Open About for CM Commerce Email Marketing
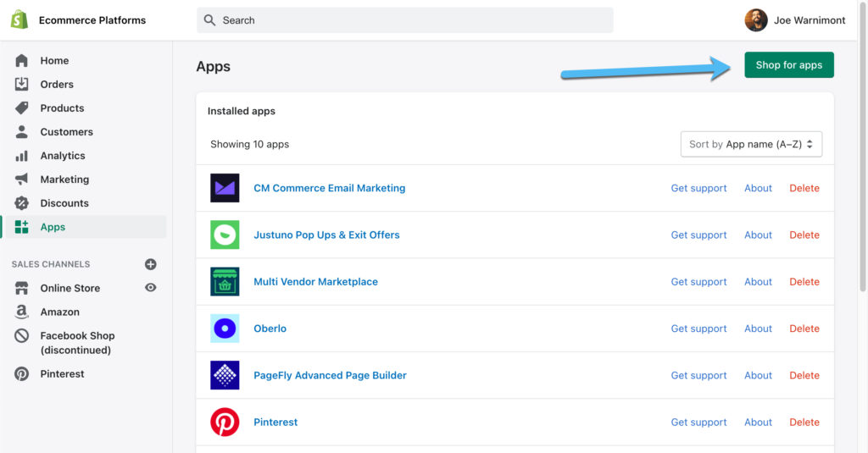The image size is (868, 453). [x=758, y=188]
